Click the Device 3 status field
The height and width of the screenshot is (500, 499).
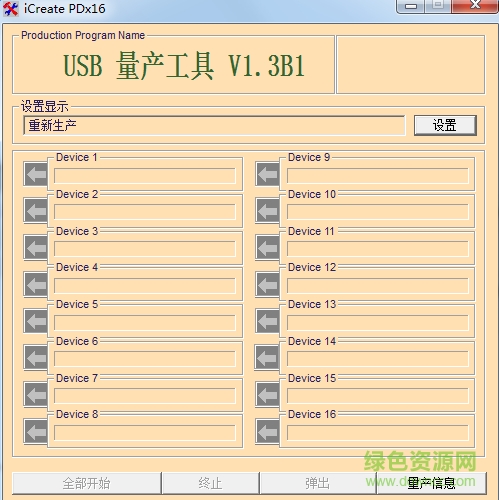145,249
